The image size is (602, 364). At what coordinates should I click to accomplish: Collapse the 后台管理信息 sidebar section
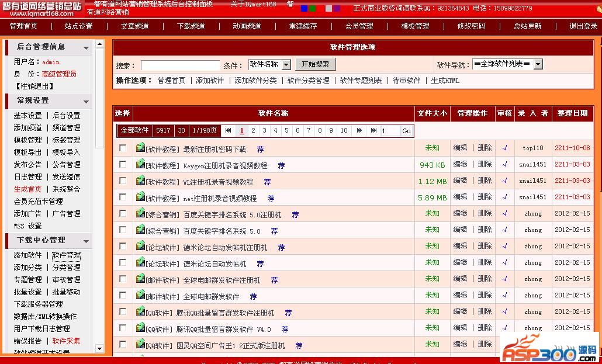(86, 48)
